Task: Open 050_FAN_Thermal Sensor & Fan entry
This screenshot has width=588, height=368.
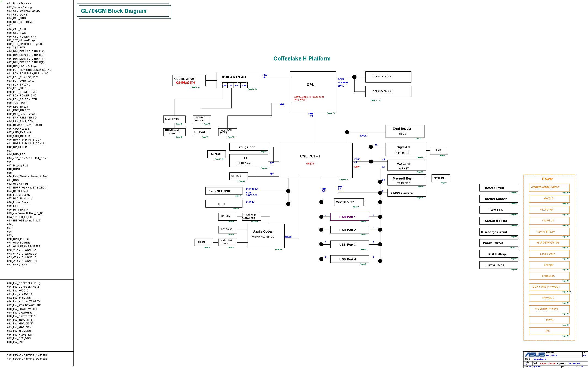Action: 27,176
